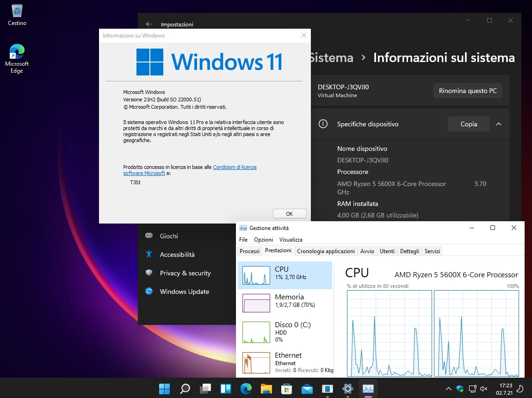Click Task Manager icon on taskbar
Screen dimensions: 532x398
(x=368, y=388)
